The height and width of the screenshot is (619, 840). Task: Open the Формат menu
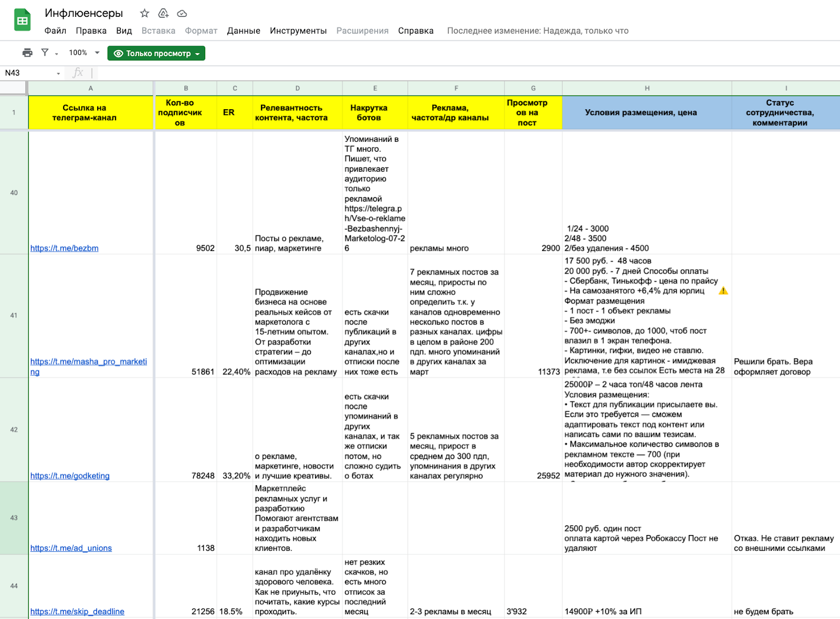tap(201, 30)
